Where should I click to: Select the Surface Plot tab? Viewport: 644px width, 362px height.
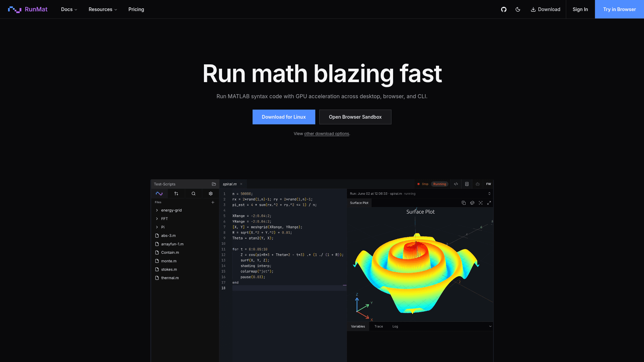pyautogui.click(x=359, y=203)
